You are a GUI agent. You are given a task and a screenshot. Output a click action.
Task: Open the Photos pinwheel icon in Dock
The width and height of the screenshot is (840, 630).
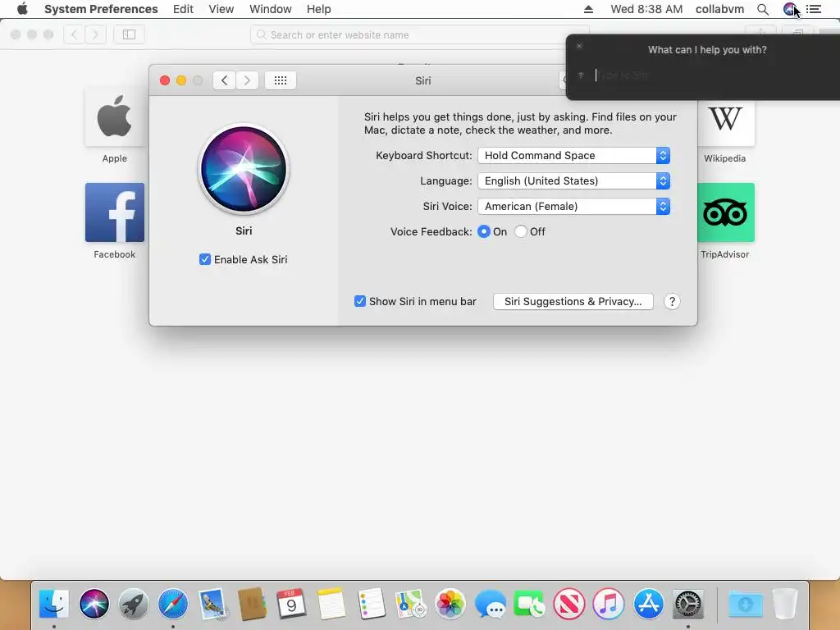(x=450, y=604)
